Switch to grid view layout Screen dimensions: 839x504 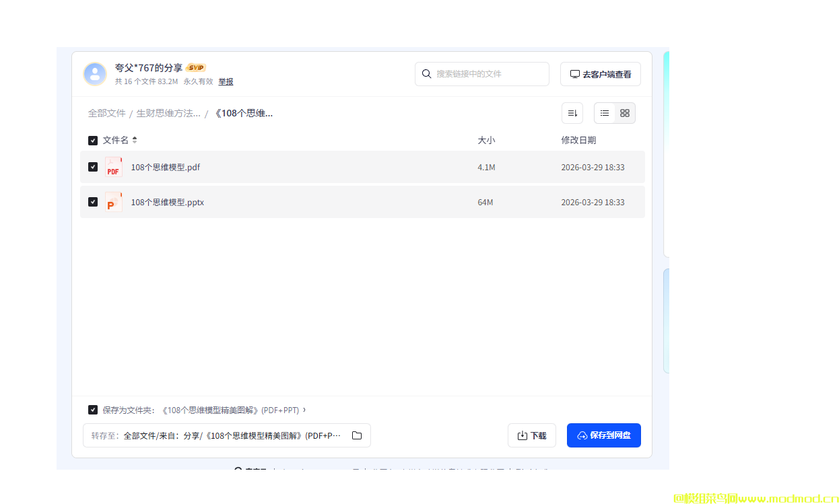click(x=625, y=113)
